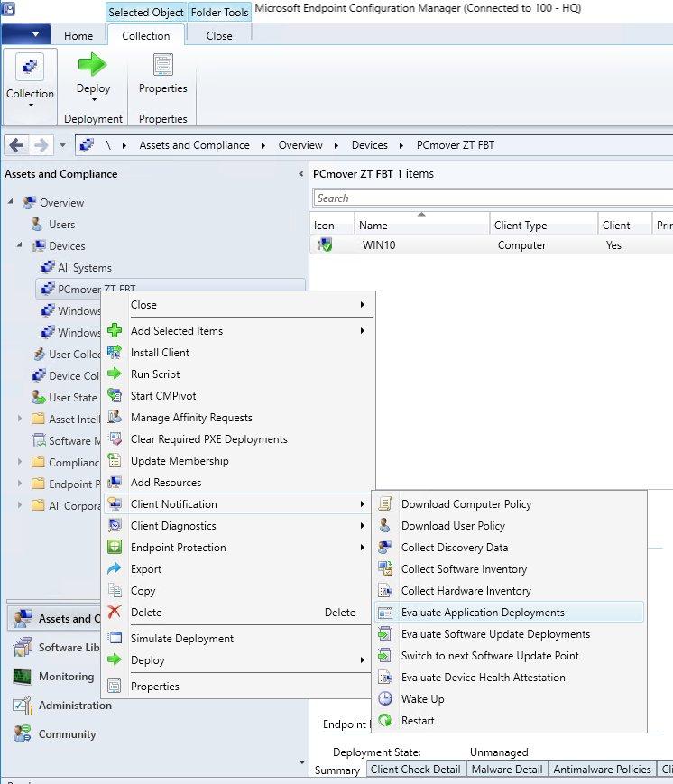Click the Download Computer Policy icon
Screen dimensions: 673x784
coord(385,504)
